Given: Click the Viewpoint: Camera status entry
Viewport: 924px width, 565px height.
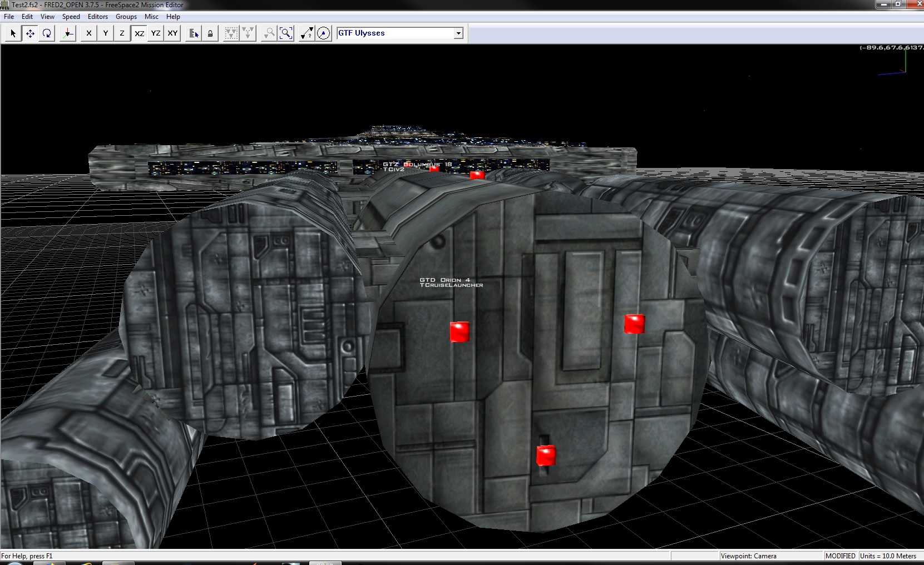Looking at the screenshot, I should click(749, 556).
